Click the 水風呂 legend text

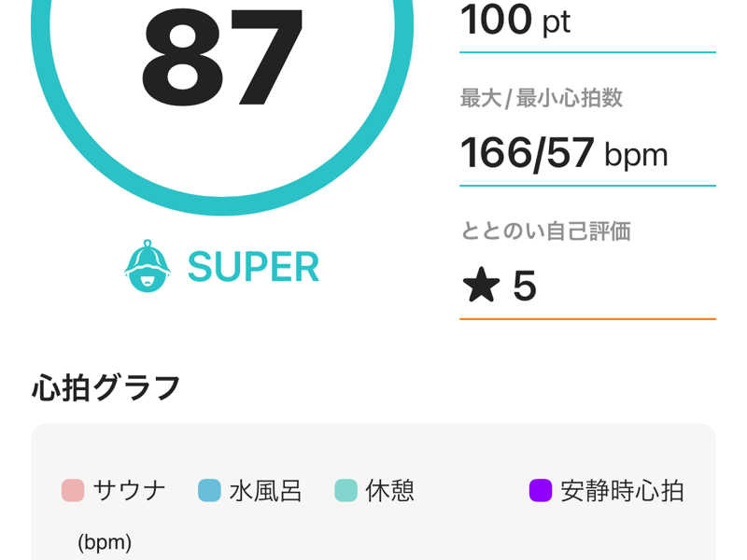click(265, 491)
